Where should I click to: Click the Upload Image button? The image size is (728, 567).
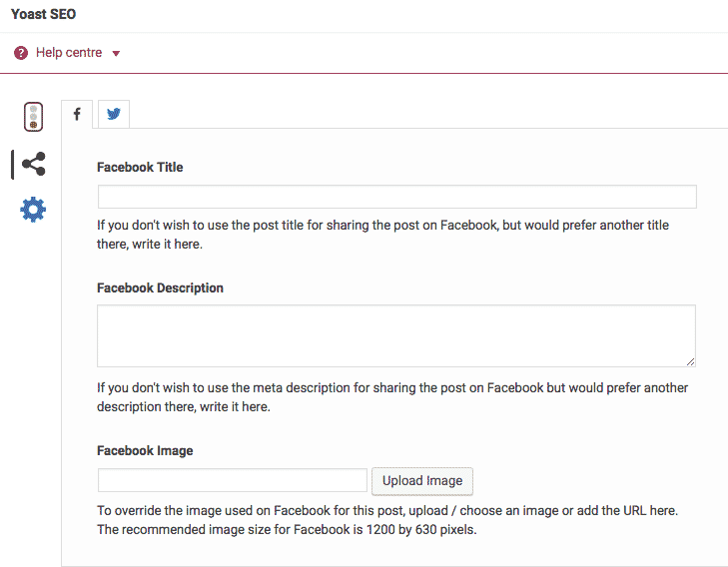click(x=422, y=481)
